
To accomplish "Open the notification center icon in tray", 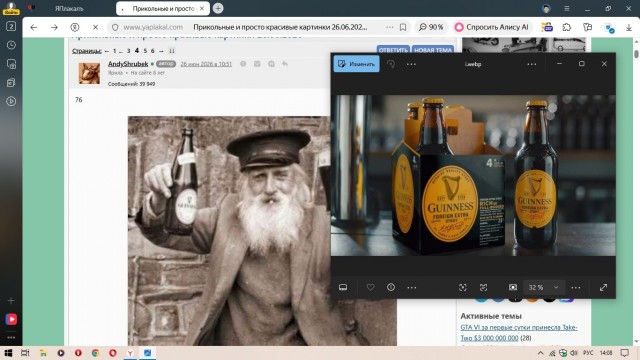I will pos(624,353).
